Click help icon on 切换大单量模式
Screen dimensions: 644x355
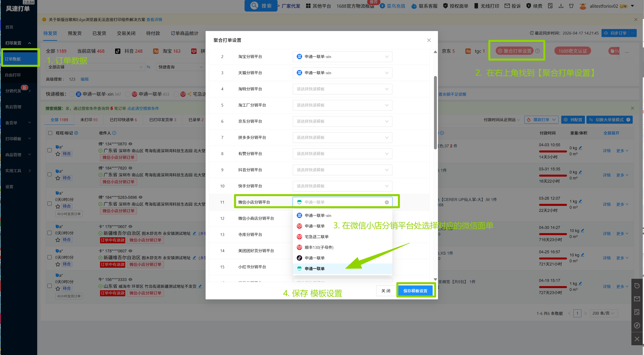coord(628,120)
